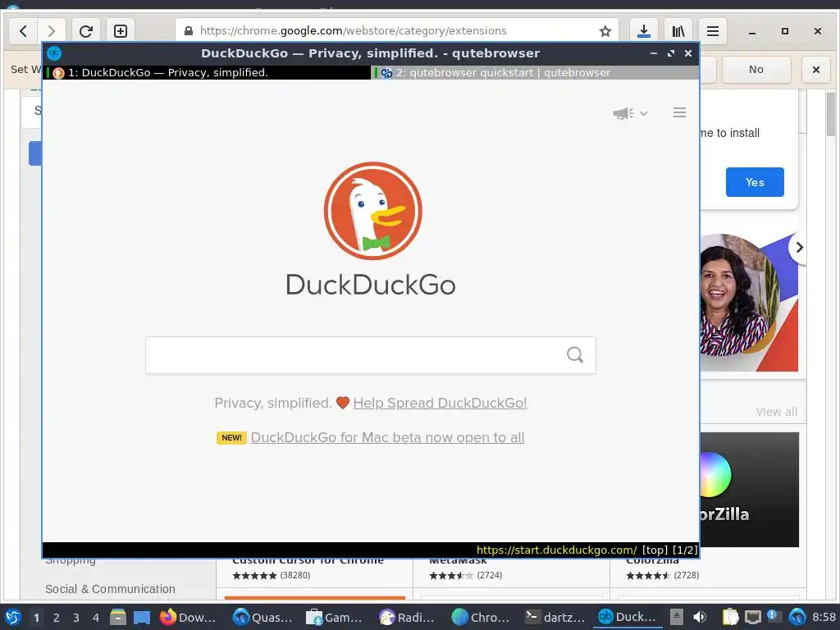Open a new tab in the background browser
Viewport: 840px width, 630px height.
121,31
